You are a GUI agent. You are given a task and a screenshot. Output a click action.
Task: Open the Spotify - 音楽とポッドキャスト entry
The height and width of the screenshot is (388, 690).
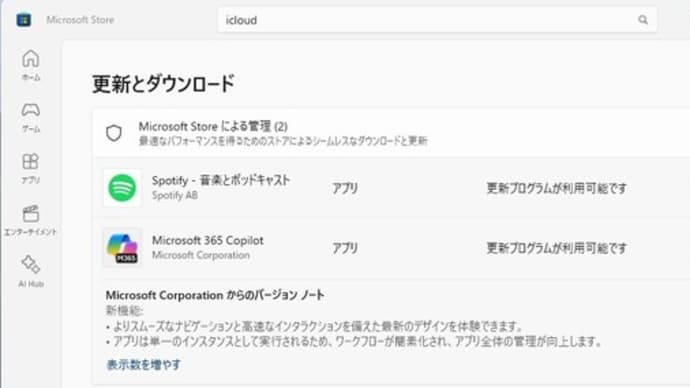221,180
